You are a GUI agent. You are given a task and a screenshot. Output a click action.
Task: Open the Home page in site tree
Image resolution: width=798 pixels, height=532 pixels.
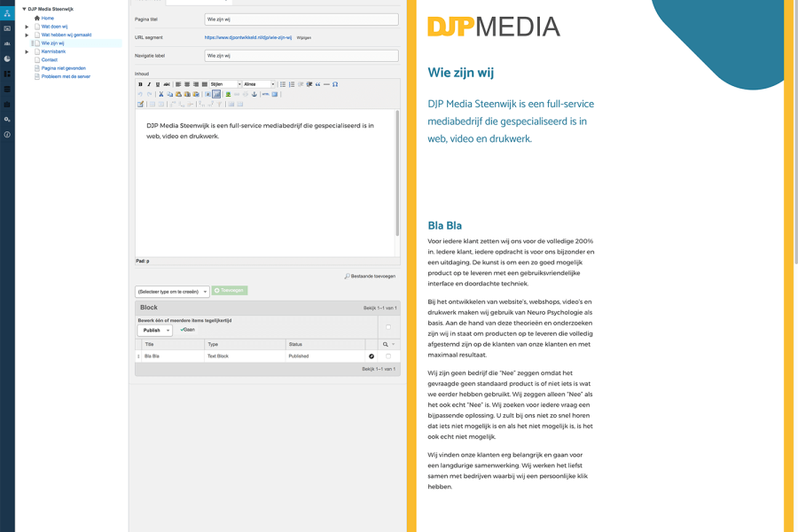[x=47, y=19]
